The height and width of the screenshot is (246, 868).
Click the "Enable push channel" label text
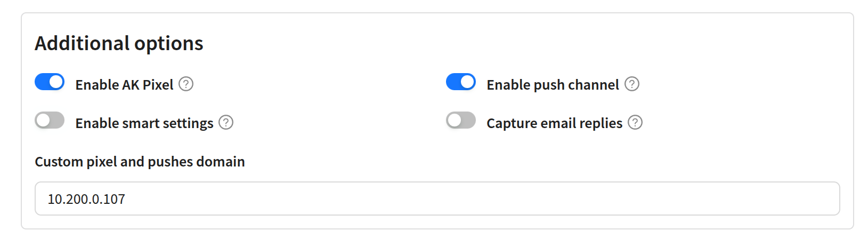click(x=553, y=85)
